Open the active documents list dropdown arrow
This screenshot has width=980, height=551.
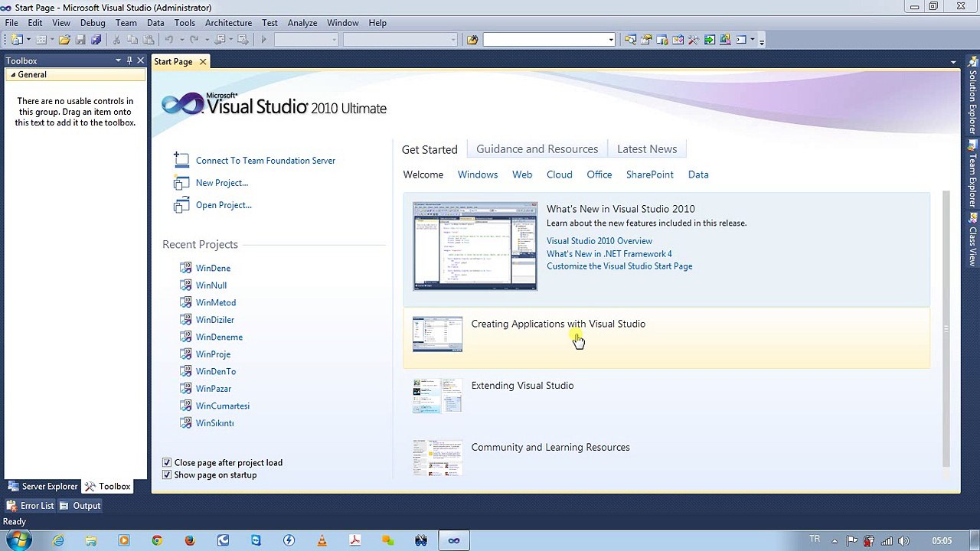click(953, 62)
